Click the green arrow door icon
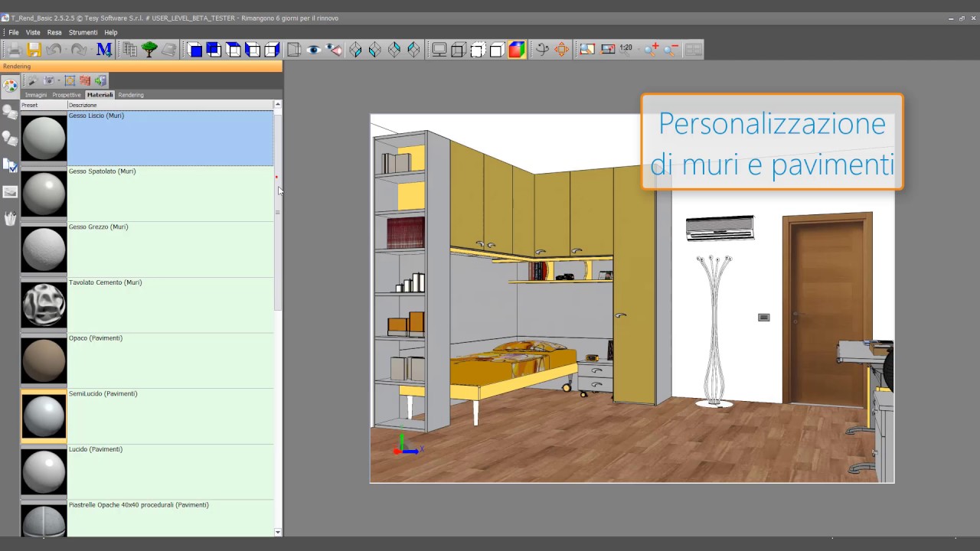The image size is (980, 551). coord(100,80)
